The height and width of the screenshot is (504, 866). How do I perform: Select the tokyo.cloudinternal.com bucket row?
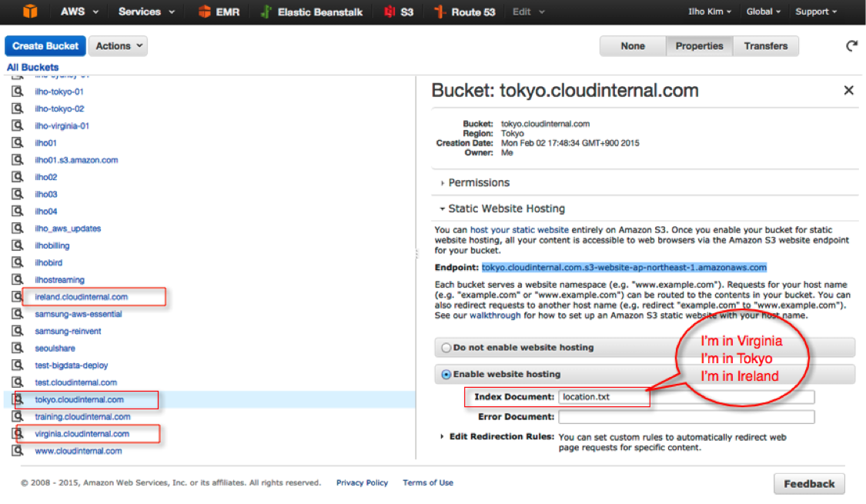210,399
